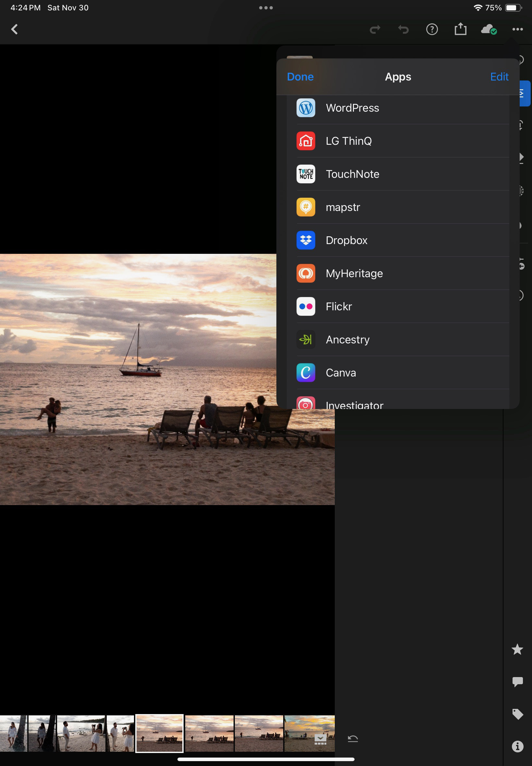Tap the back chevron to exit photo
This screenshot has height=766, width=532.
(14, 29)
